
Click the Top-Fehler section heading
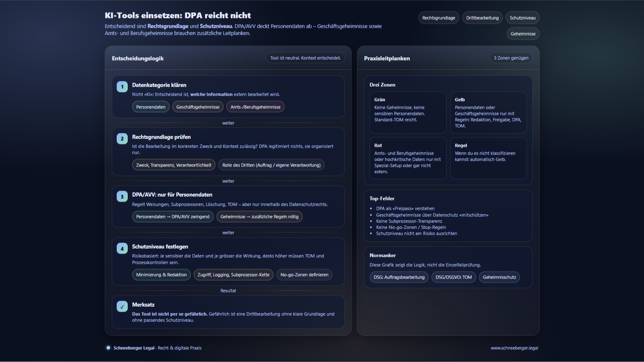point(382,198)
